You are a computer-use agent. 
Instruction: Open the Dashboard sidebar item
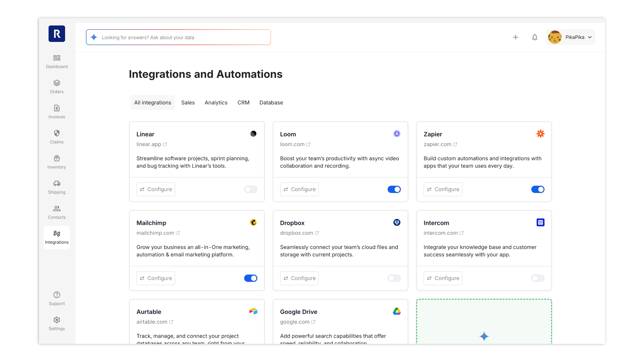click(x=57, y=62)
